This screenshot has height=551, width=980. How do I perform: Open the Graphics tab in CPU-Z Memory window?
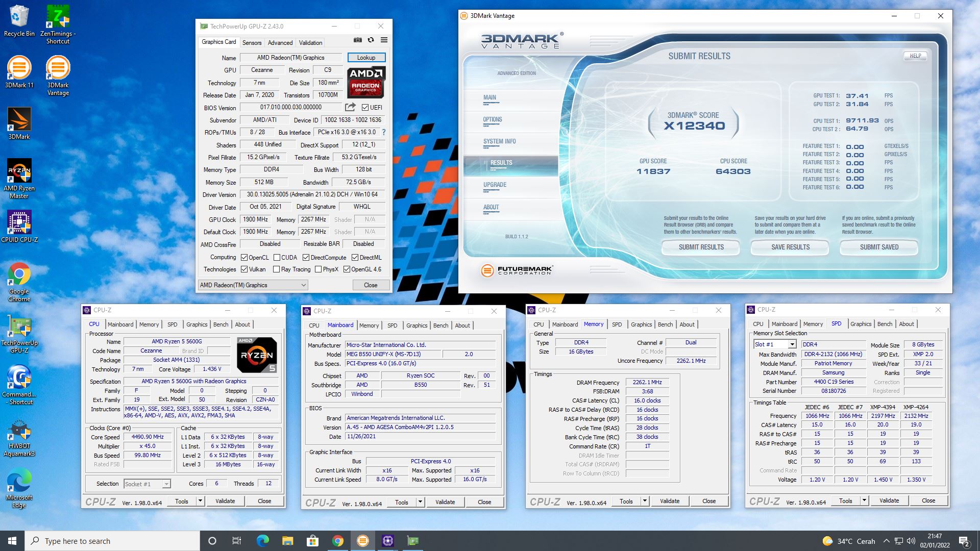641,324
